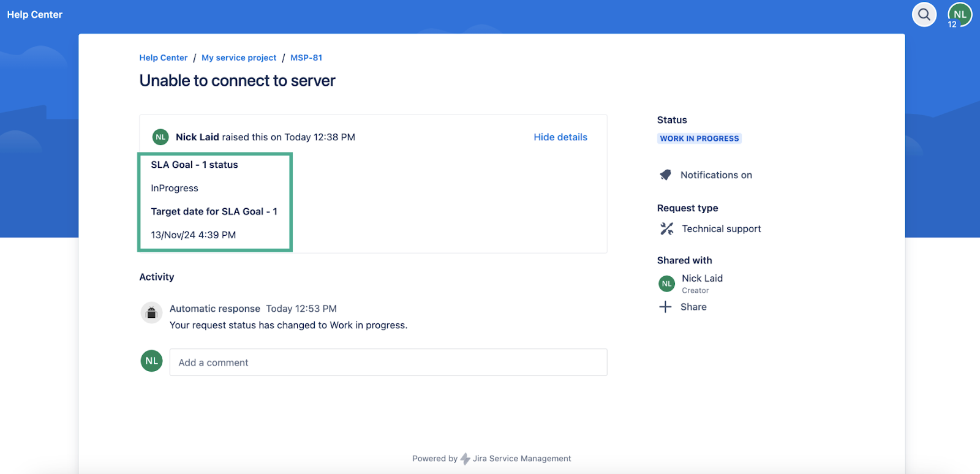The width and height of the screenshot is (980, 474).
Task: Open the NL profile avatar menu
Action: point(959,15)
